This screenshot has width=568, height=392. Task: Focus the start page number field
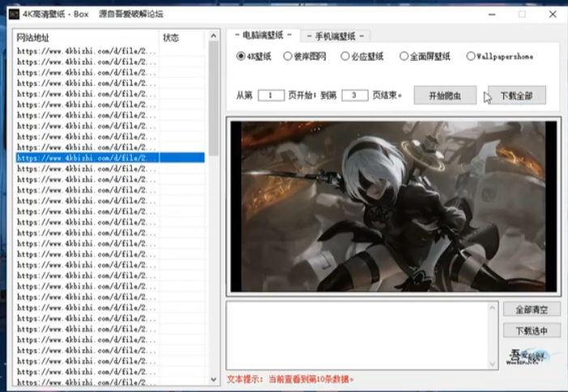(271, 96)
